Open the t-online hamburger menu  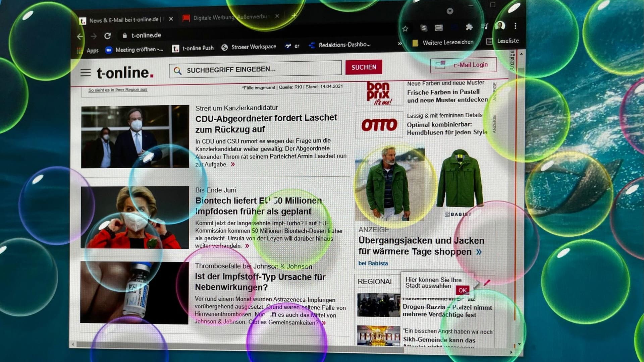click(86, 72)
